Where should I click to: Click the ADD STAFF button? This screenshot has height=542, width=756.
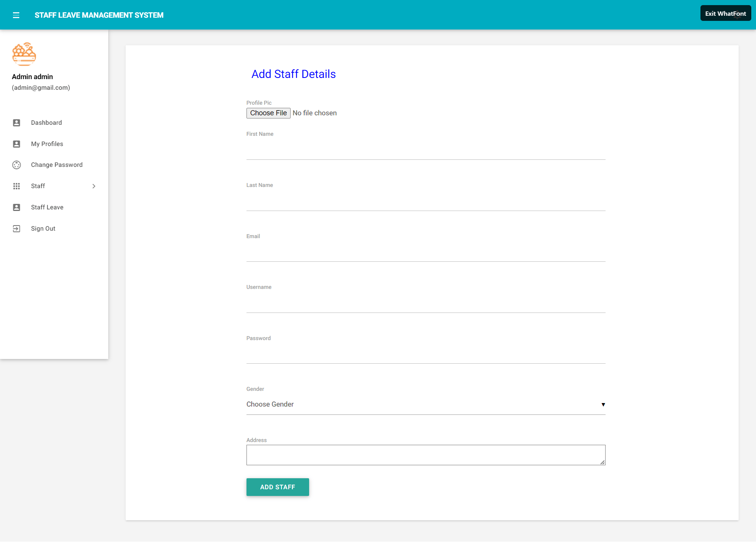pyautogui.click(x=278, y=487)
